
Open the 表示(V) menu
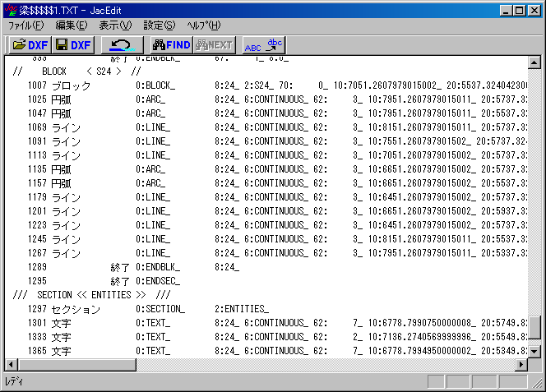coord(115,26)
